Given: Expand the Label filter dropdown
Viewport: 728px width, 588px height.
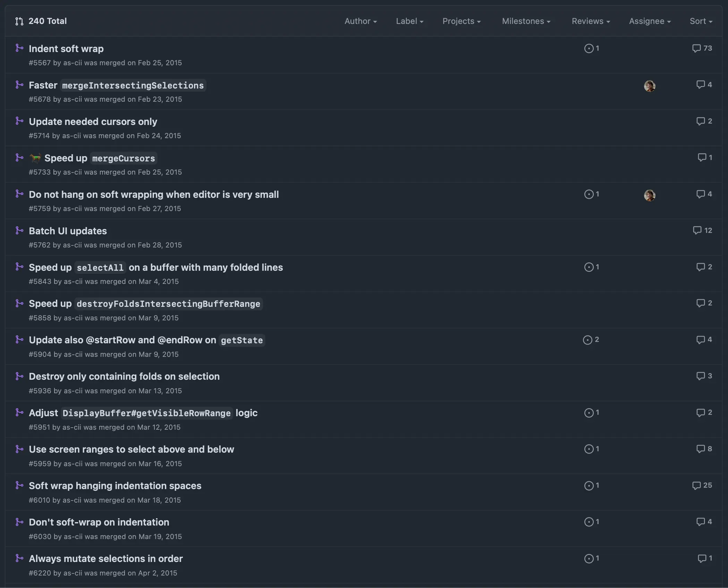Looking at the screenshot, I should click(x=409, y=21).
